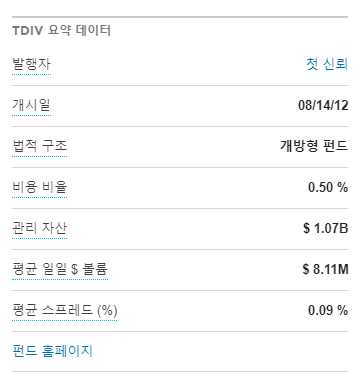Select the 08/14/12 inception date value
The width and height of the screenshot is (361, 391).
(x=323, y=105)
